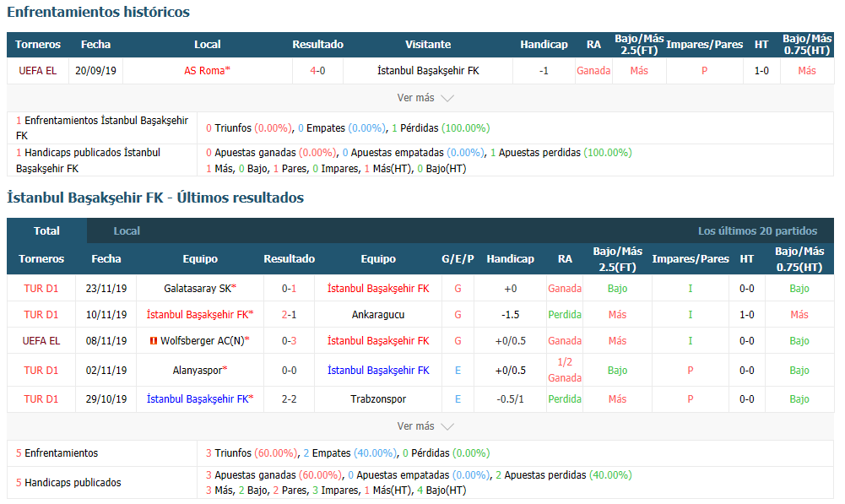The height and width of the screenshot is (504, 845).
Task: Switch to the Local tab
Action: [x=127, y=230]
